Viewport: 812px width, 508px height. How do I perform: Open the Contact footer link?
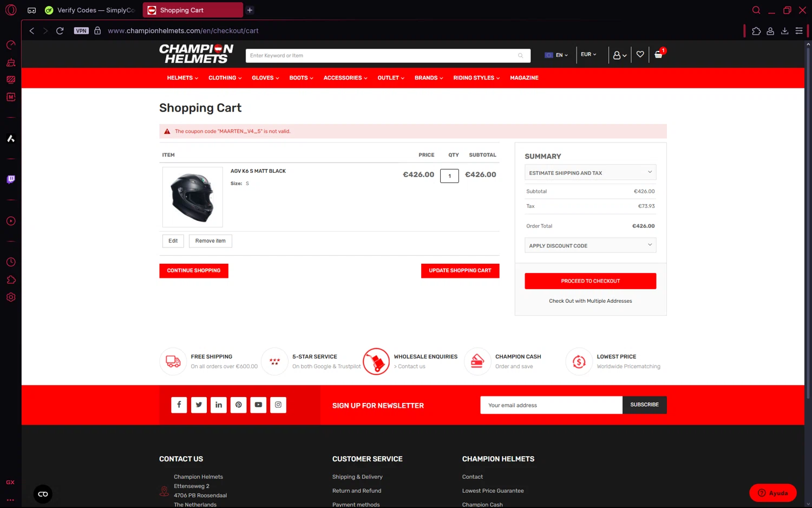pyautogui.click(x=473, y=477)
